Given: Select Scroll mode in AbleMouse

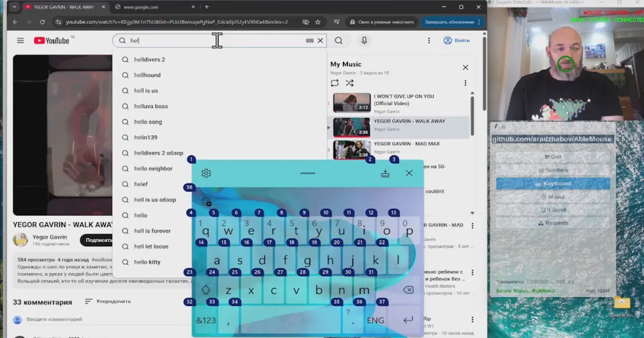Looking at the screenshot, I should [x=553, y=210].
